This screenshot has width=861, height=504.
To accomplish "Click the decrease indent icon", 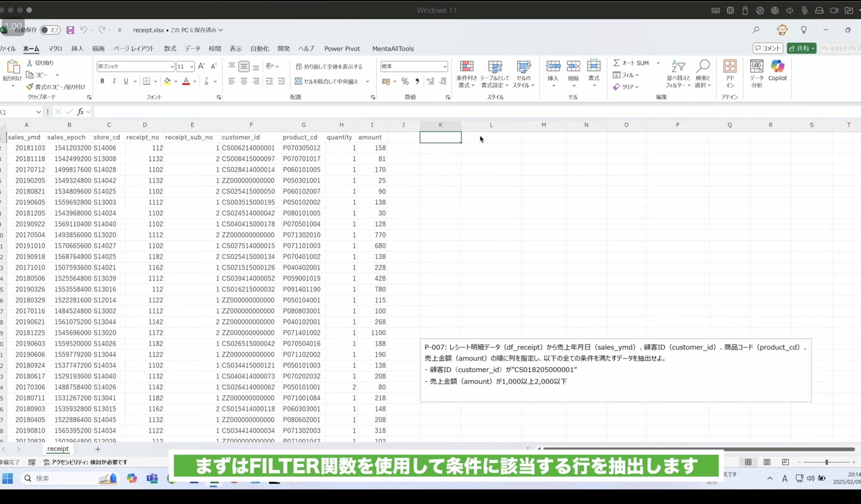I will (x=269, y=81).
